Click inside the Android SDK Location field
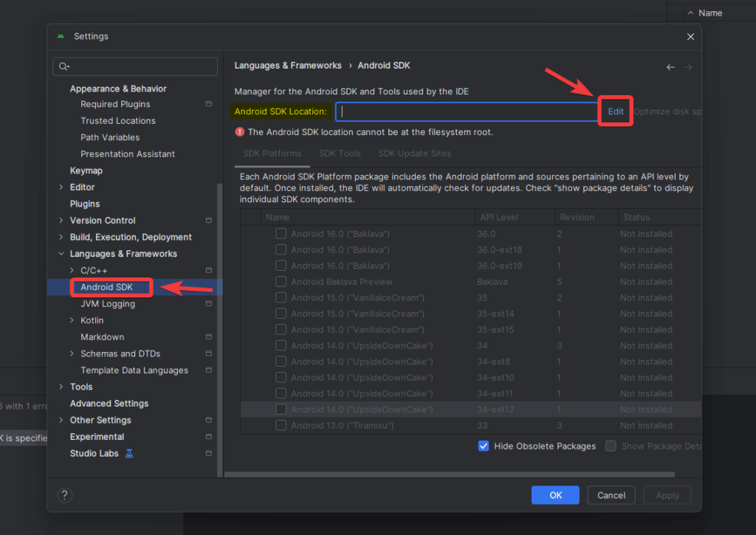Viewport: 756px width, 535px height. point(465,111)
